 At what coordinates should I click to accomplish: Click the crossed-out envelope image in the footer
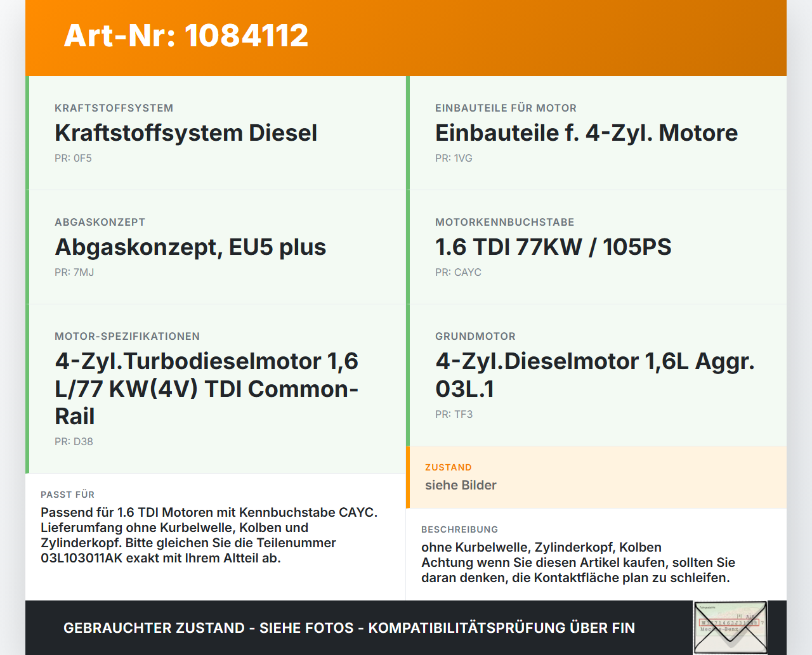pyautogui.click(x=730, y=628)
